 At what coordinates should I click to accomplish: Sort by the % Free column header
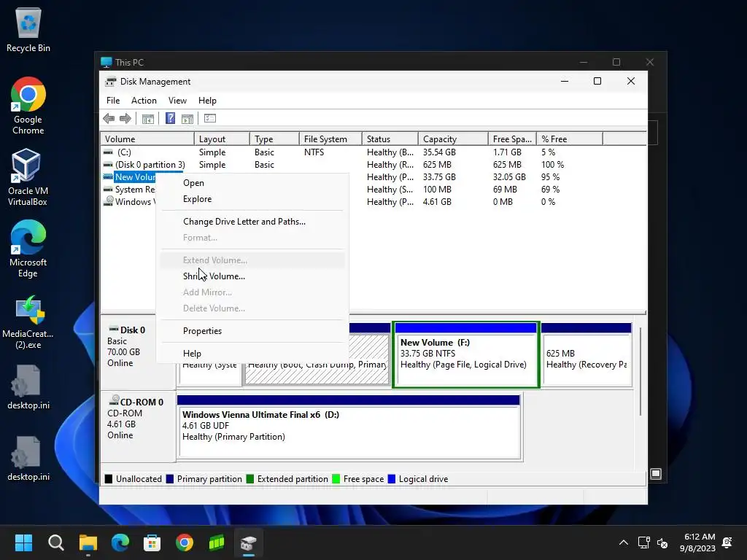[x=569, y=139]
